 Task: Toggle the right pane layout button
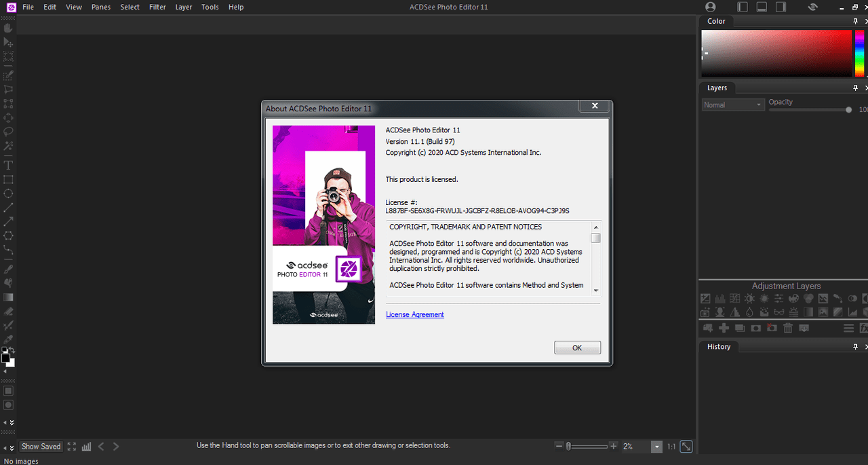coord(781,7)
